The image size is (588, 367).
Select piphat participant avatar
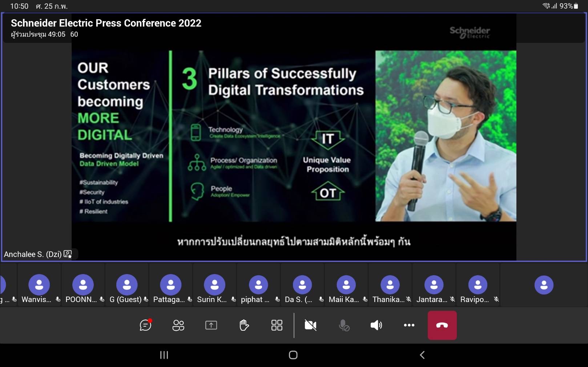[258, 285]
